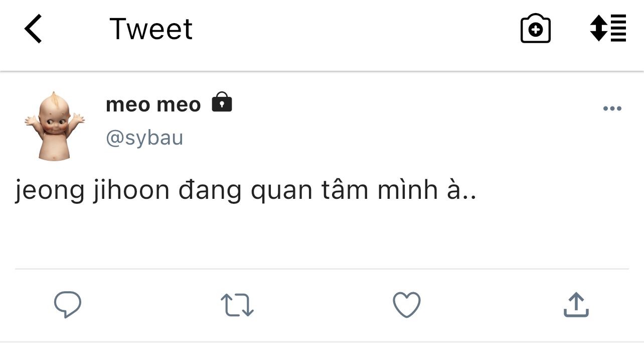Tap the @sybau handle
Viewport: 644px width, 353px height.
coord(144,138)
